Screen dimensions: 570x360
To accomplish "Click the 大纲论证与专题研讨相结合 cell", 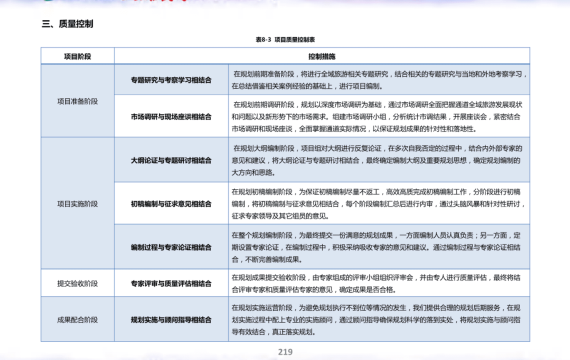I will click(171, 160).
